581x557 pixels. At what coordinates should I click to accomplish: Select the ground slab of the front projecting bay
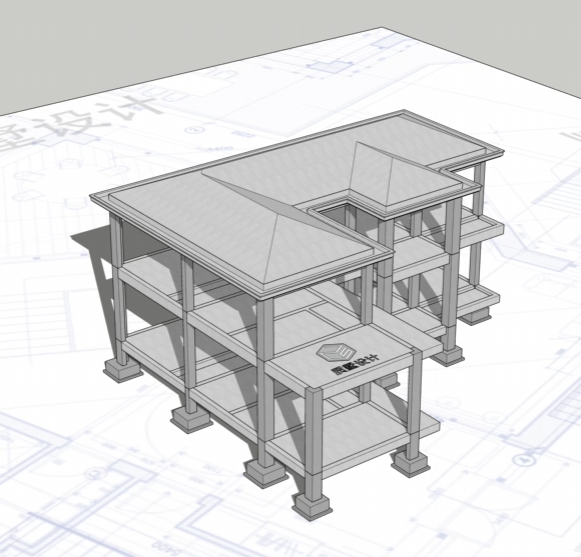tap(354, 435)
